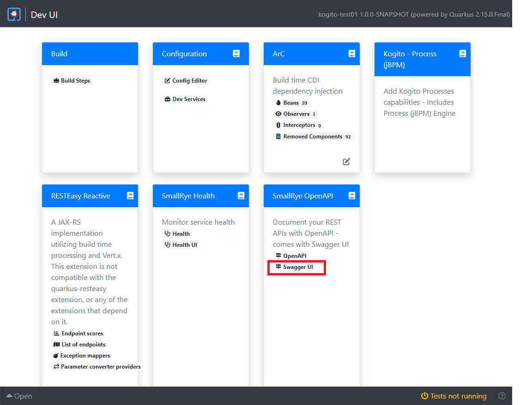Click the Endpoint scores chart icon
The width and height of the screenshot is (532, 405).
[x=57, y=334]
